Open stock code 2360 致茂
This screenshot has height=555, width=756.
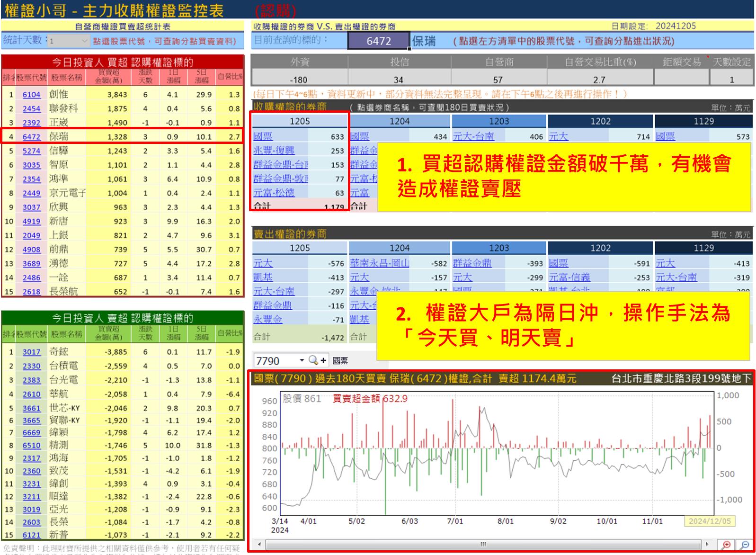[31, 471]
